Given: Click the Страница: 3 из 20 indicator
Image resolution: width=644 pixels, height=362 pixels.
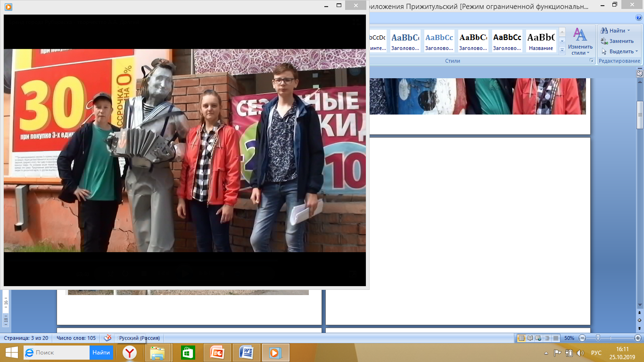Looking at the screenshot, I should click(26, 338).
